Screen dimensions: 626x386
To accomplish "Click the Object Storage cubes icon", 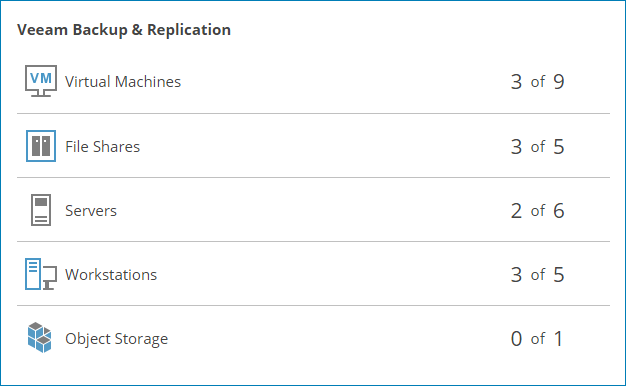I will pyautogui.click(x=40, y=338).
